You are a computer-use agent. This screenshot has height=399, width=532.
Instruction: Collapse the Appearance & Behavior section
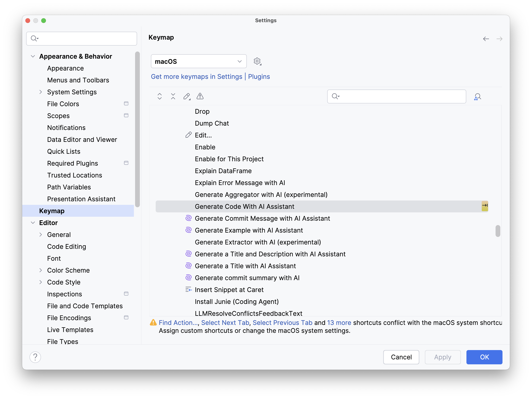33,56
